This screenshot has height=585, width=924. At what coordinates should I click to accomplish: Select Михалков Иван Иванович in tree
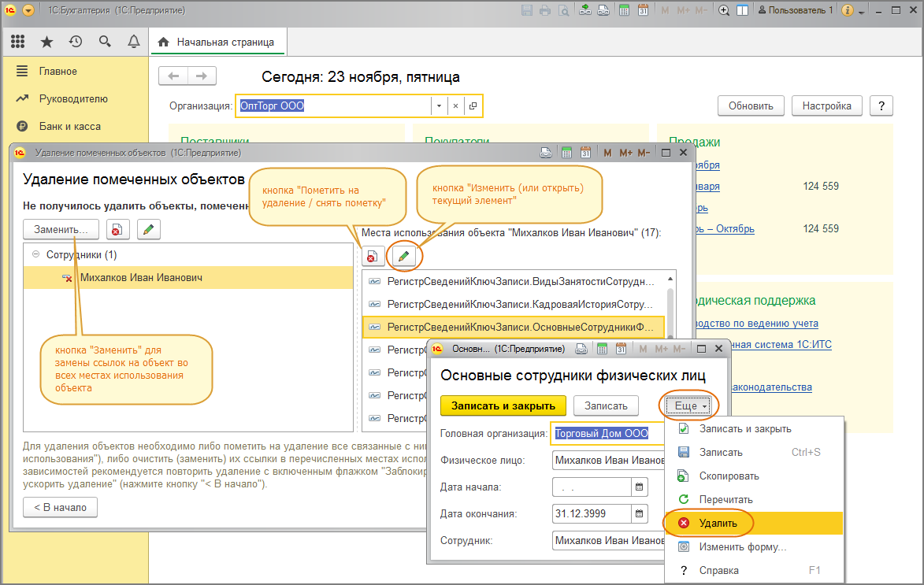coord(188,277)
